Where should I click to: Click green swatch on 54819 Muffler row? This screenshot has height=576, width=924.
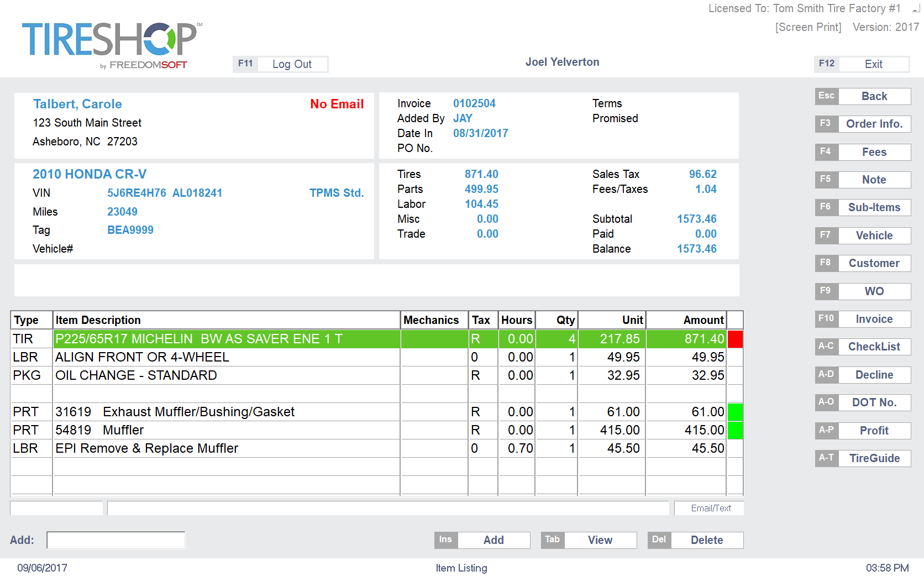click(x=735, y=430)
